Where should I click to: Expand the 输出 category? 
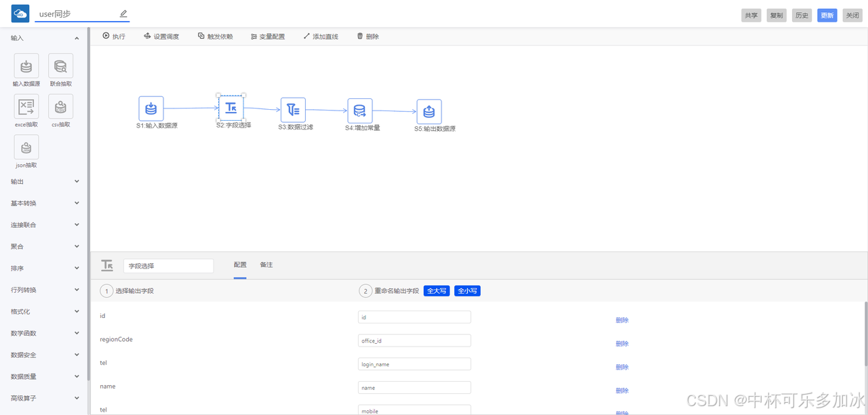tap(45, 182)
